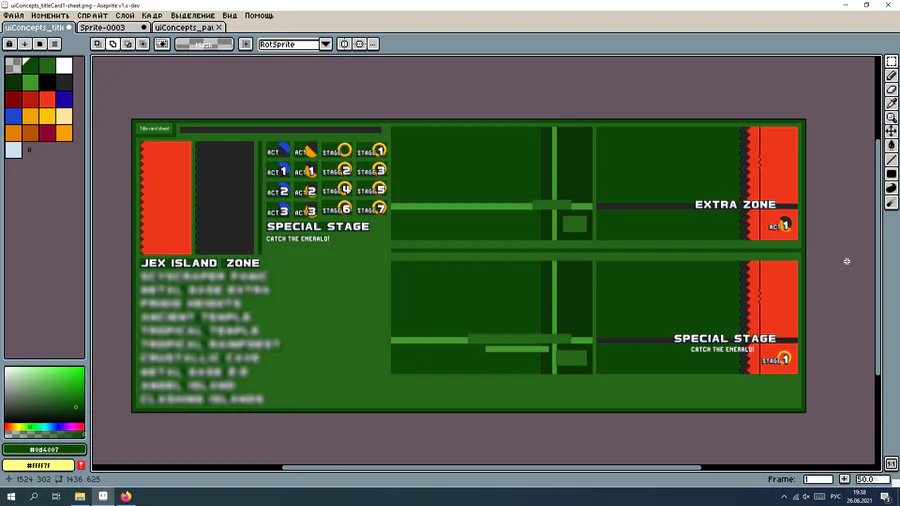The height and width of the screenshot is (506, 900).
Task: Select the Paint Bucket tool
Action: click(x=891, y=146)
